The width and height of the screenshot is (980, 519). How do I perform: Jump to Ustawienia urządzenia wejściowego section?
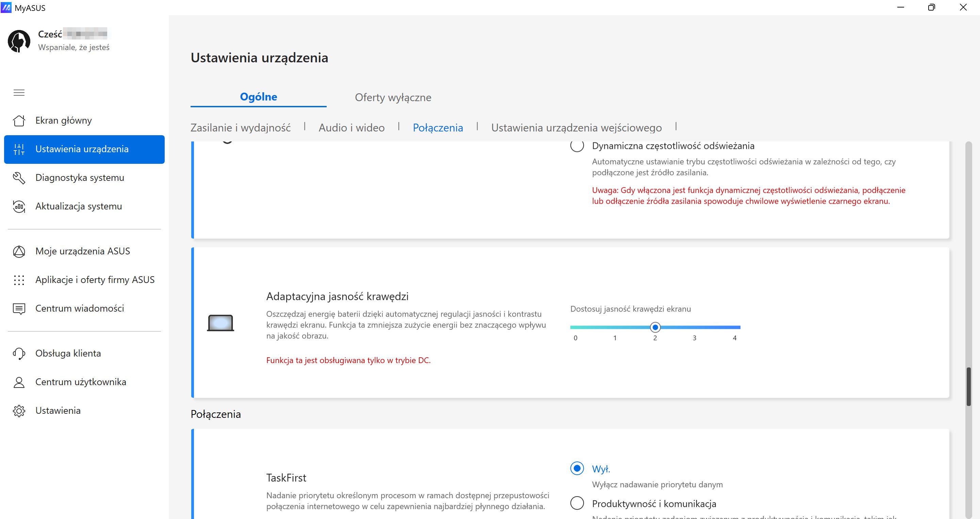pyautogui.click(x=576, y=128)
